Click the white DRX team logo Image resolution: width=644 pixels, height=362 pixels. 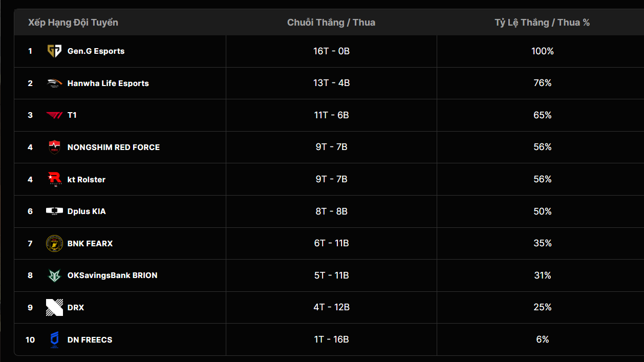(54, 307)
